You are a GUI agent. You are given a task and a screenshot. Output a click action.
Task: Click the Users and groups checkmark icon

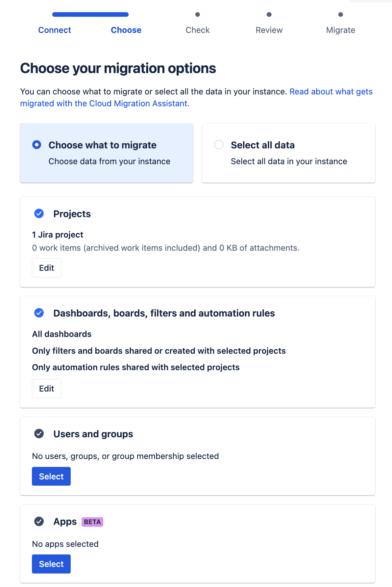point(39,434)
